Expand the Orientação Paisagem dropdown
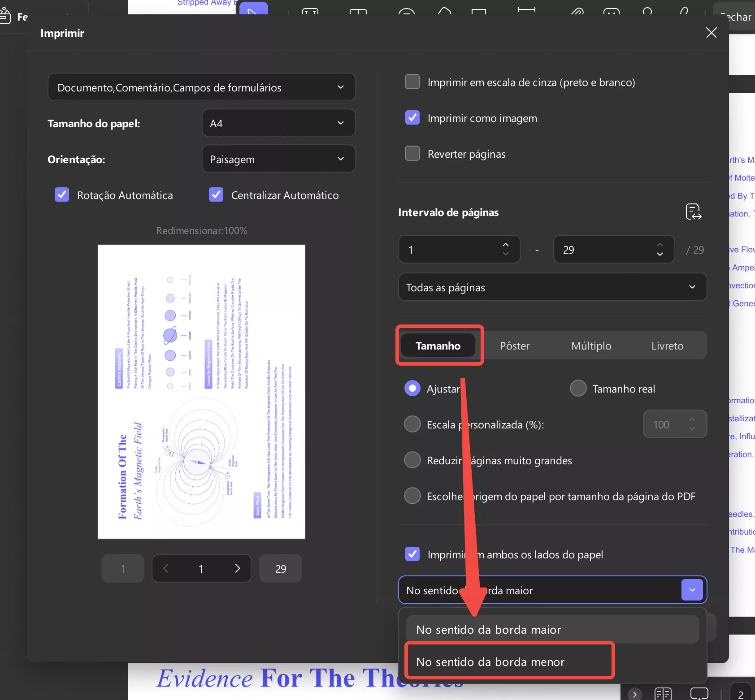The width and height of the screenshot is (755, 700). (279, 159)
